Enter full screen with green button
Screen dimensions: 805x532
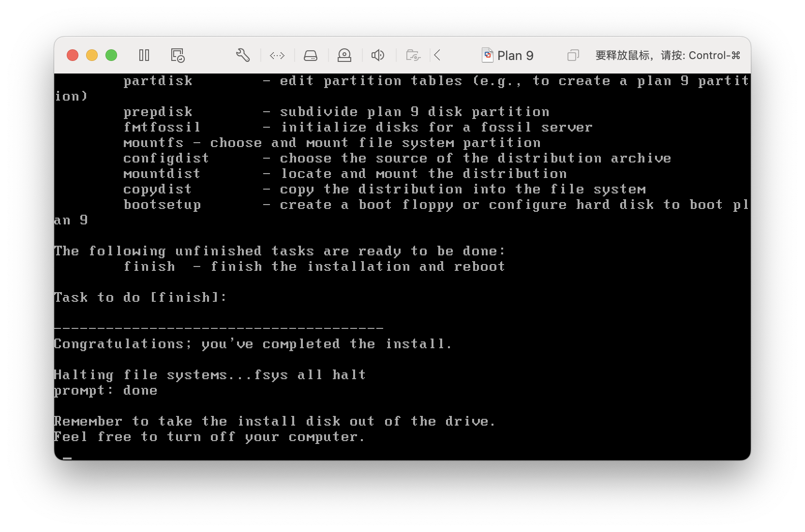click(111, 55)
